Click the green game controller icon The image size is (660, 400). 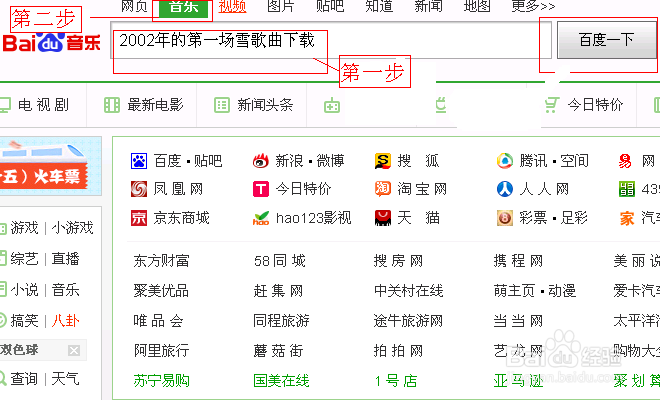coord(332,105)
